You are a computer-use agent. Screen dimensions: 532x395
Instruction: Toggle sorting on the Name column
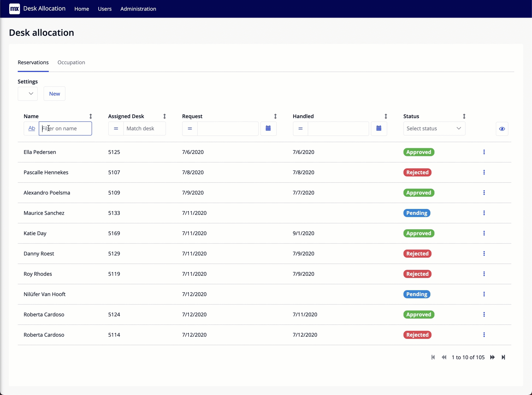click(x=91, y=116)
